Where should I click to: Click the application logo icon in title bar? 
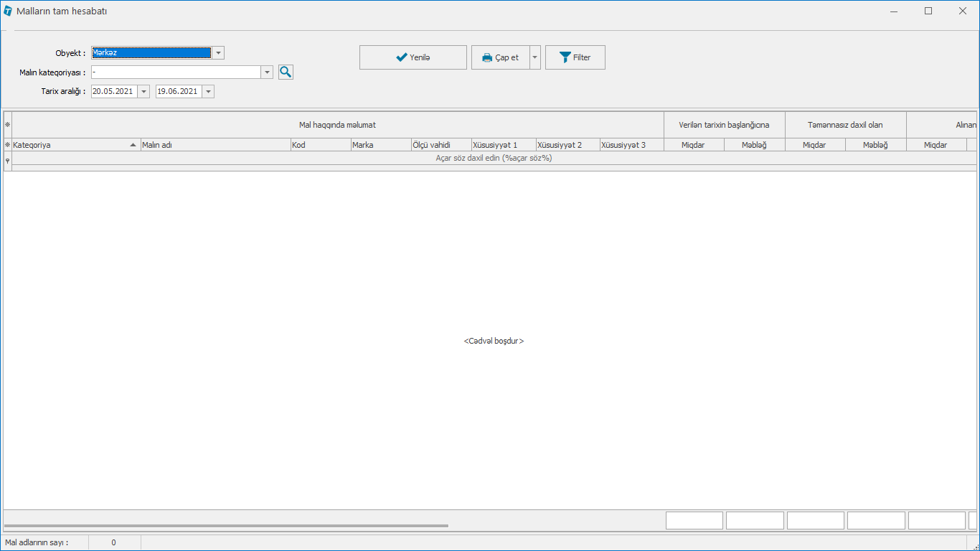(8, 11)
